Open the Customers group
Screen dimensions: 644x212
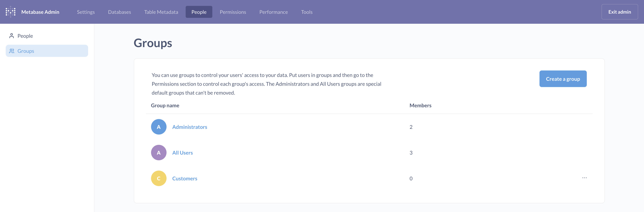[x=185, y=178]
